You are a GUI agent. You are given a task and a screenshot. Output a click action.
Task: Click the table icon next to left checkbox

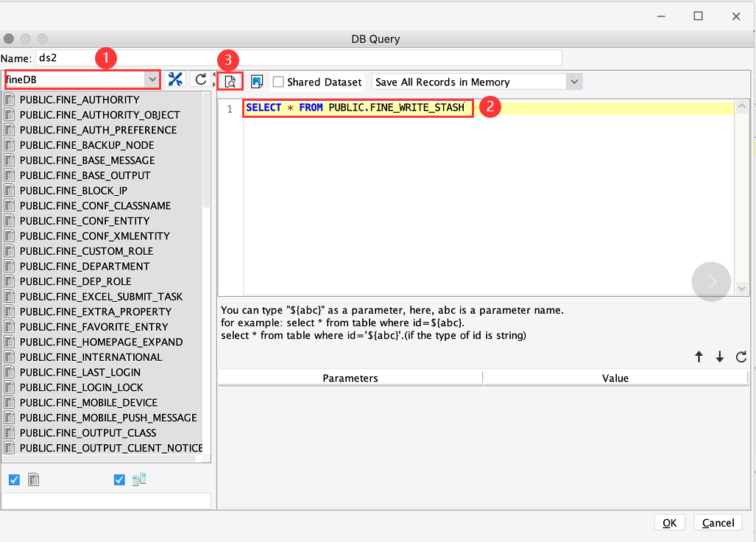click(33, 479)
